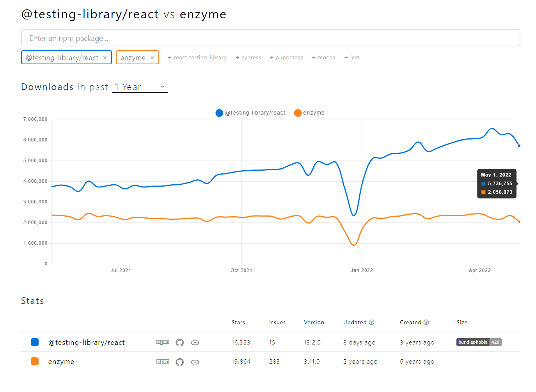The width and height of the screenshot is (536, 392).
Task: Click the Version value 3.11.0
Action: click(312, 362)
